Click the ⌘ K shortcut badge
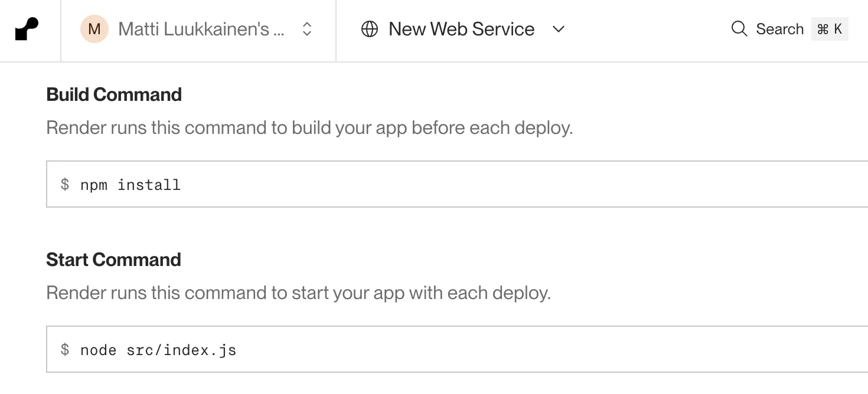The image size is (868, 394). coord(830,29)
